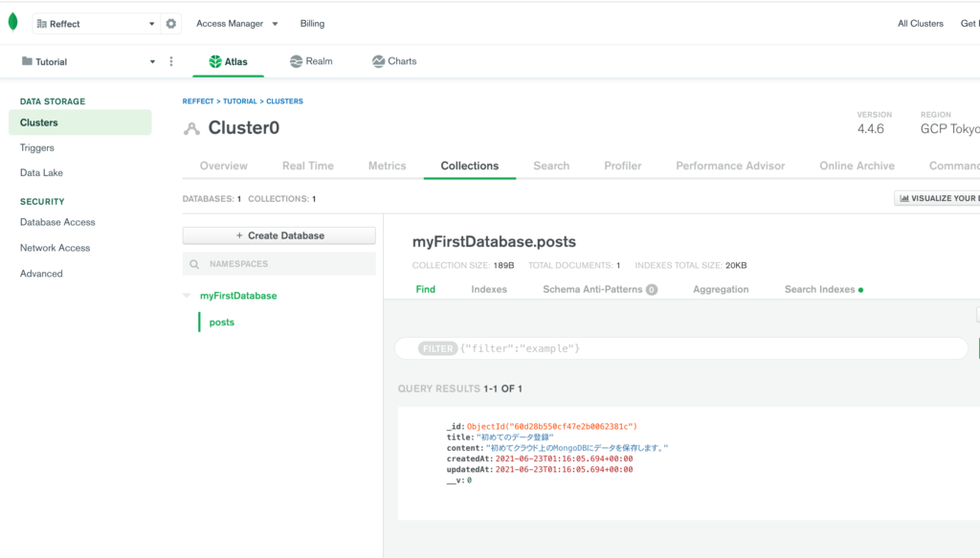The width and height of the screenshot is (980, 558).
Task: Click the Schema Anti-Patterns count badge
Action: 652,290
